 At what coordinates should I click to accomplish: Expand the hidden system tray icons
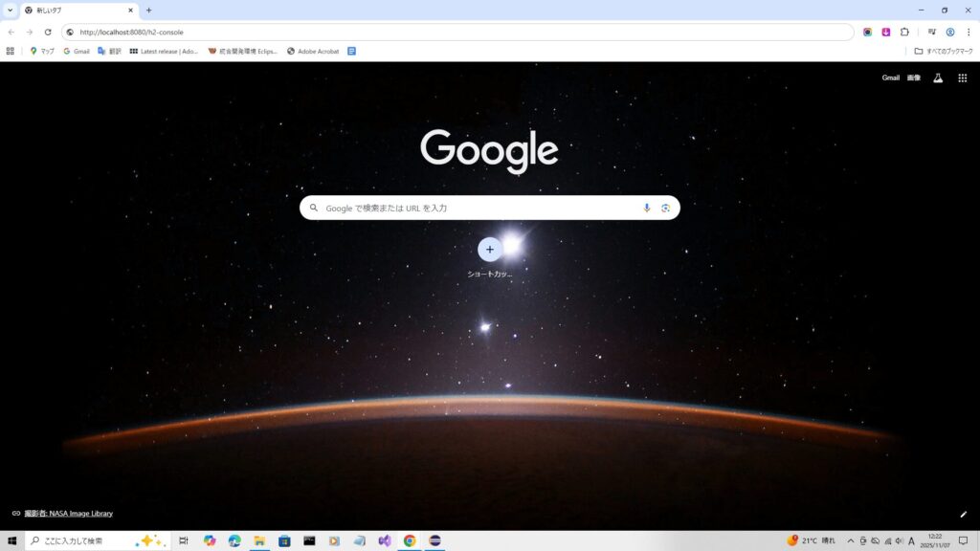click(850, 540)
